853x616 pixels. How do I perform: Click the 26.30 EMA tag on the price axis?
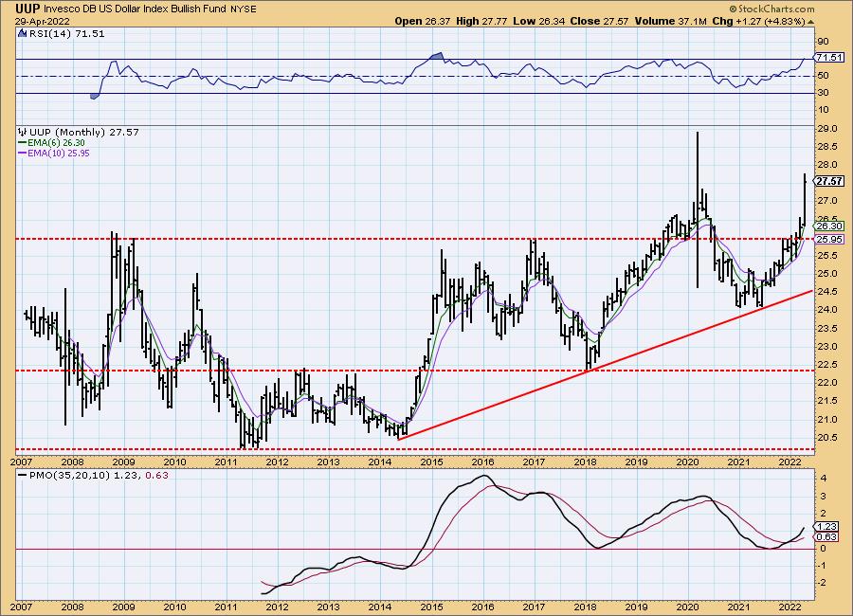[x=829, y=226]
